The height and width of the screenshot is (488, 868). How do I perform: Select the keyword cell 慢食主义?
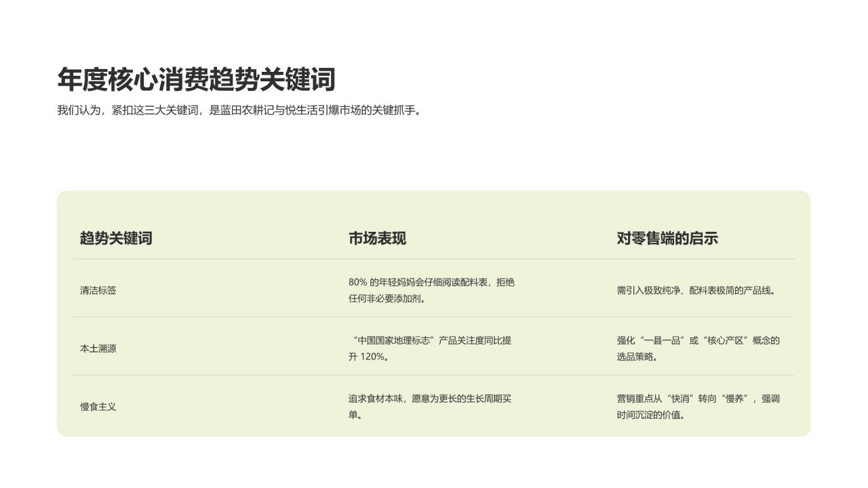[x=98, y=407]
